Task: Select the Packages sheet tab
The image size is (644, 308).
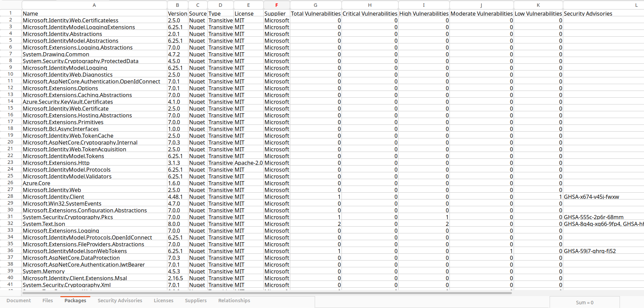Action: tap(75, 301)
